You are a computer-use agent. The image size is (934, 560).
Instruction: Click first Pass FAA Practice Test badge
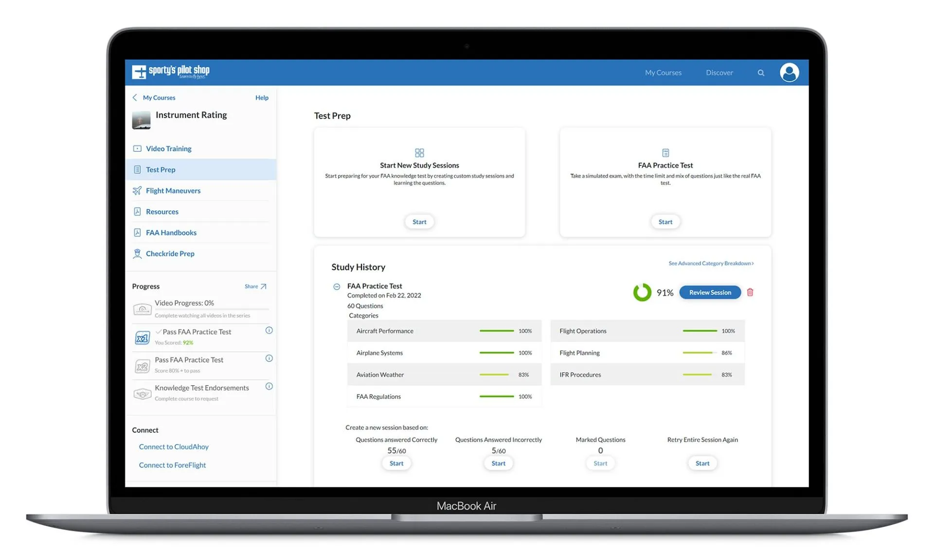point(142,337)
